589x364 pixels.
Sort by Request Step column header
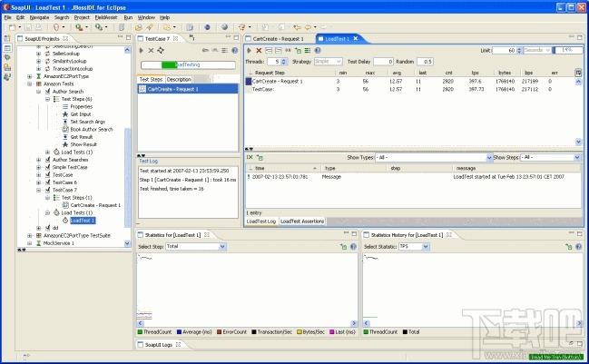pos(270,73)
